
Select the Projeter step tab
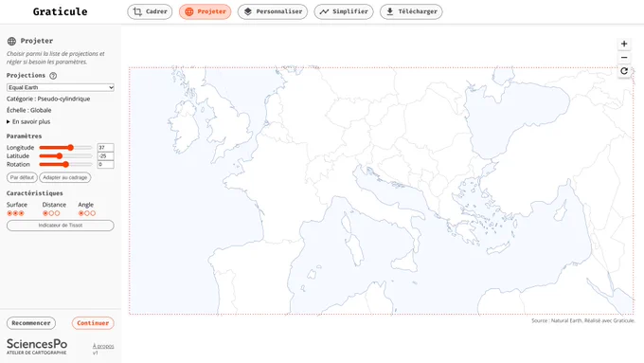tap(205, 11)
